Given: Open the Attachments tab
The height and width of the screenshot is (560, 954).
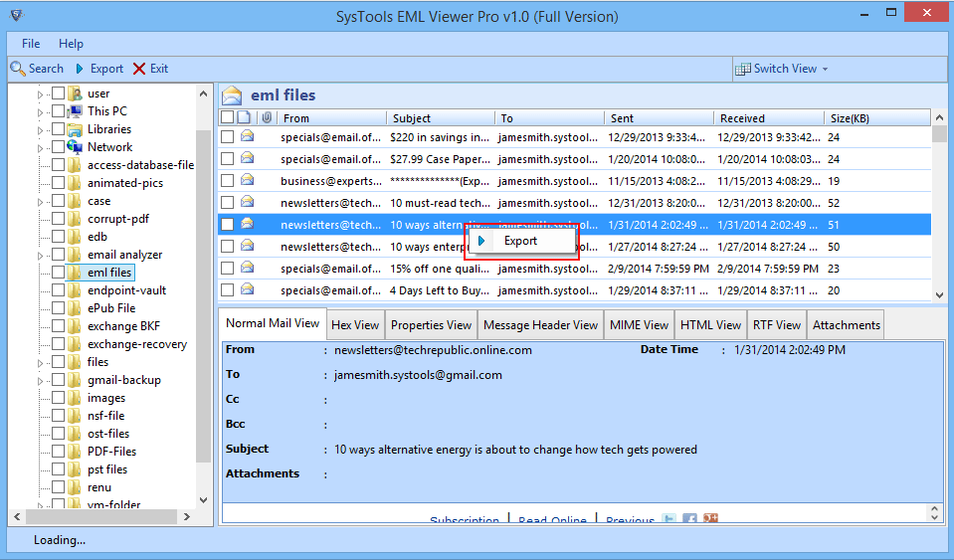Looking at the screenshot, I should tap(847, 325).
